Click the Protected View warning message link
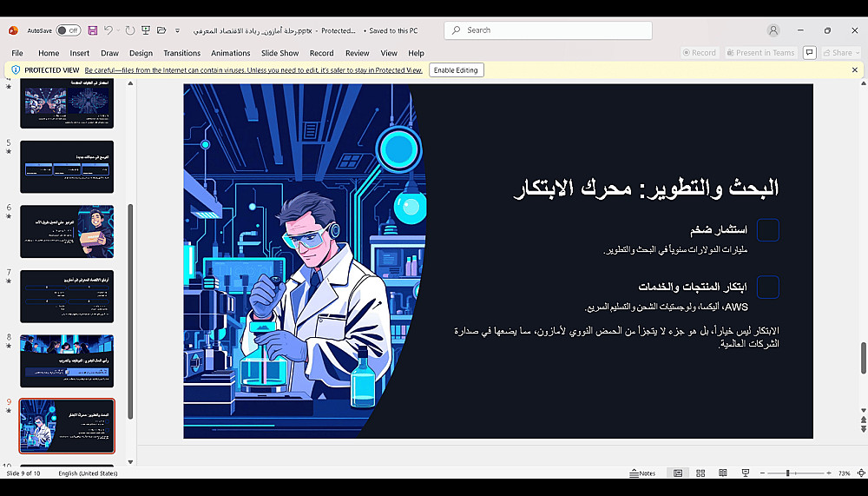This screenshot has height=496, width=868. click(253, 70)
